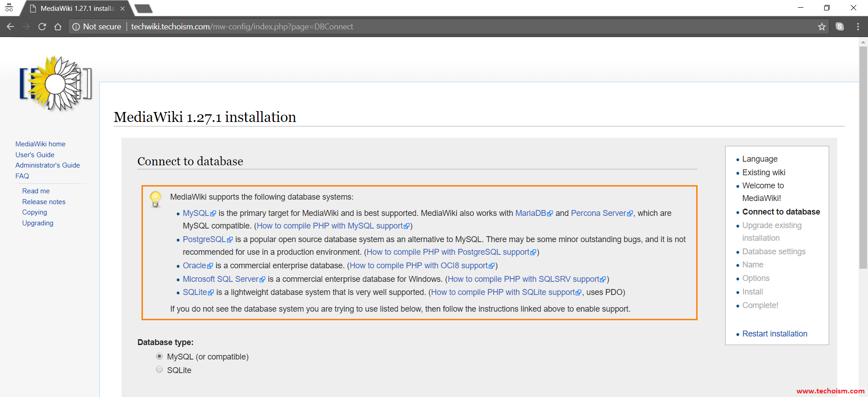868x397 pixels.
Task: Open the Upgrading link
Action: pyautogui.click(x=38, y=223)
